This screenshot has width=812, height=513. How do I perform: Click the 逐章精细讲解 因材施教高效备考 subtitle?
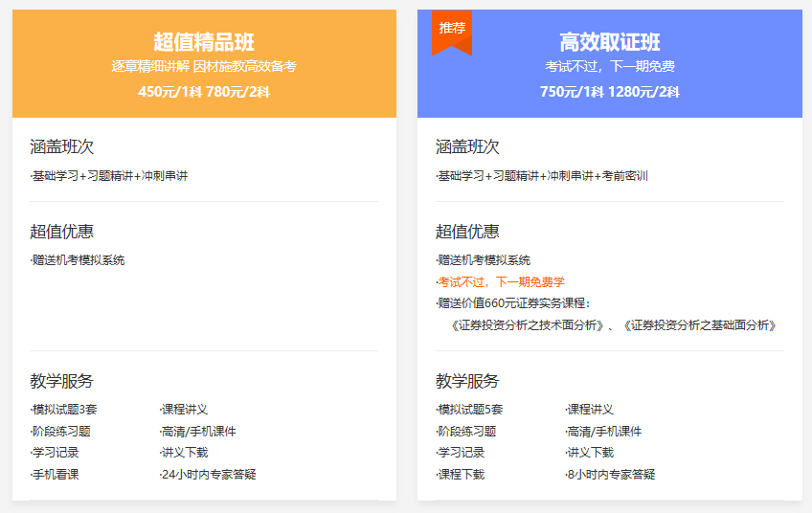point(204,67)
